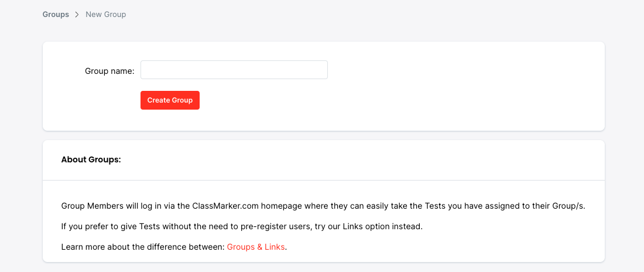Screen dimensions: 644x272
Task: Click the ClassMarker.com text in the description
Action: (225, 206)
